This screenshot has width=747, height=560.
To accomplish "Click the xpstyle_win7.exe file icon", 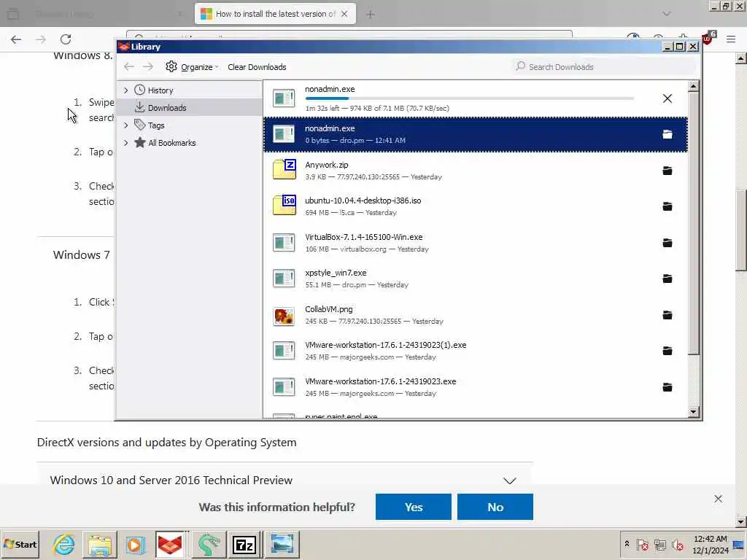I will tap(284, 279).
